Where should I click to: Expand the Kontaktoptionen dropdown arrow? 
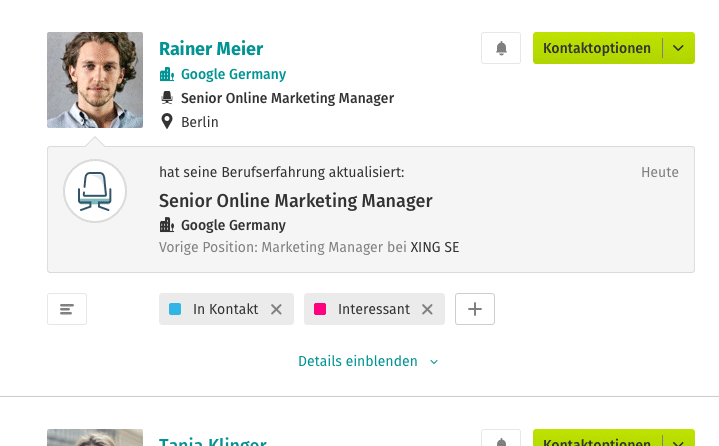tap(678, 48)
